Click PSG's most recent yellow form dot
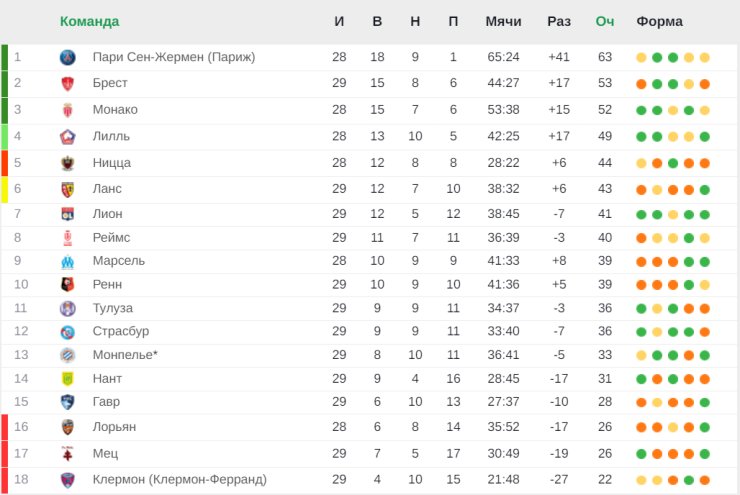 point(705,58)
